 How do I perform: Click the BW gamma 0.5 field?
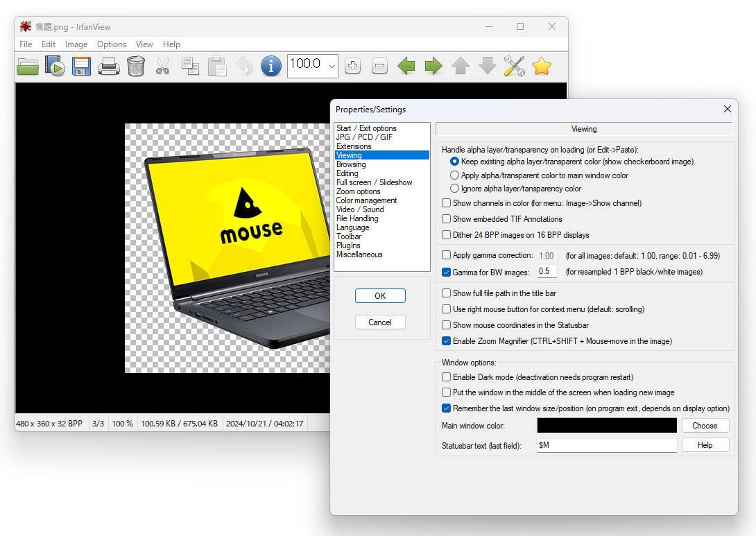547,271
